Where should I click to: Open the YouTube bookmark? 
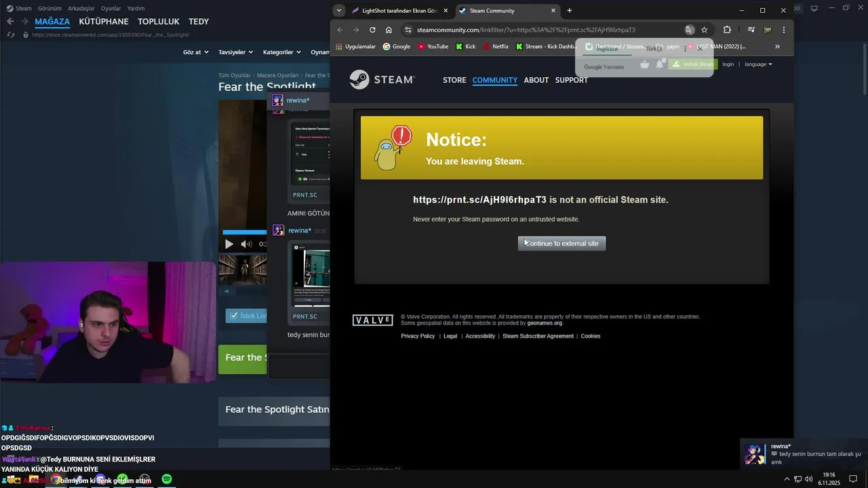click(x=433, y=47)
